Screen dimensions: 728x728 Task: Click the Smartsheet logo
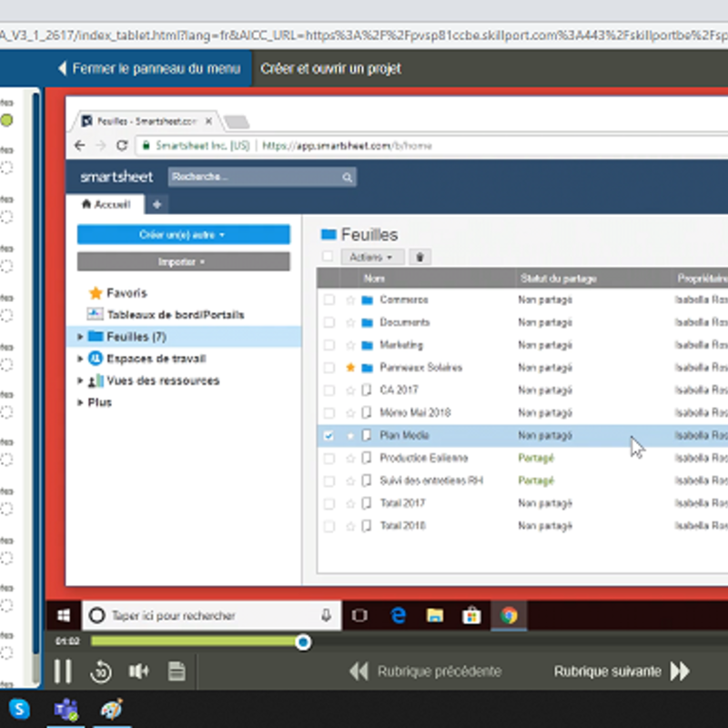(x=116, y=177)
